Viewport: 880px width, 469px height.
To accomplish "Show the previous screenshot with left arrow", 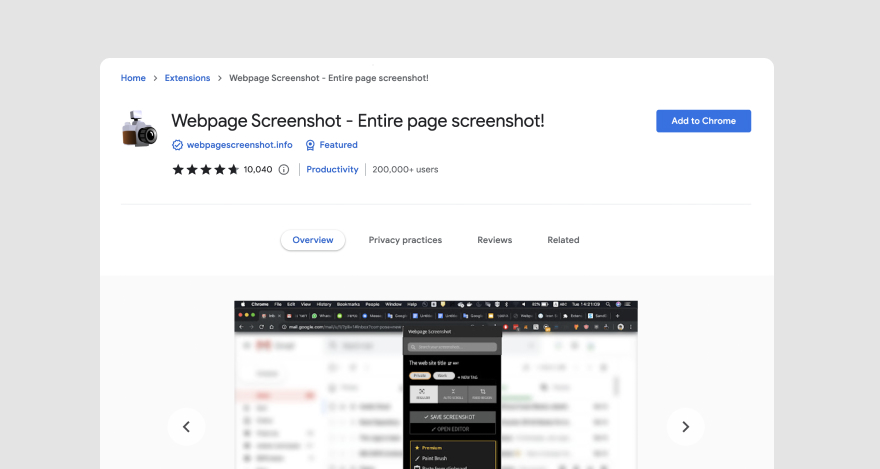I will click(x=186, y=427).
